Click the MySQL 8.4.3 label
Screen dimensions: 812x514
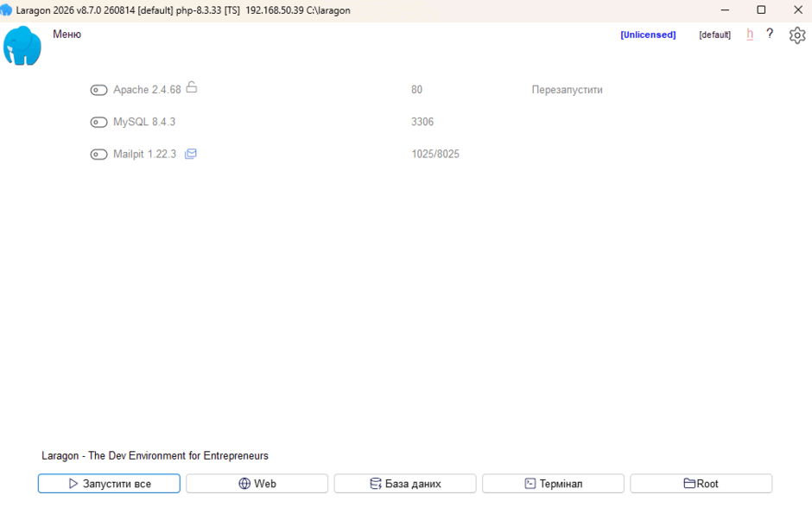click(144, 122)
